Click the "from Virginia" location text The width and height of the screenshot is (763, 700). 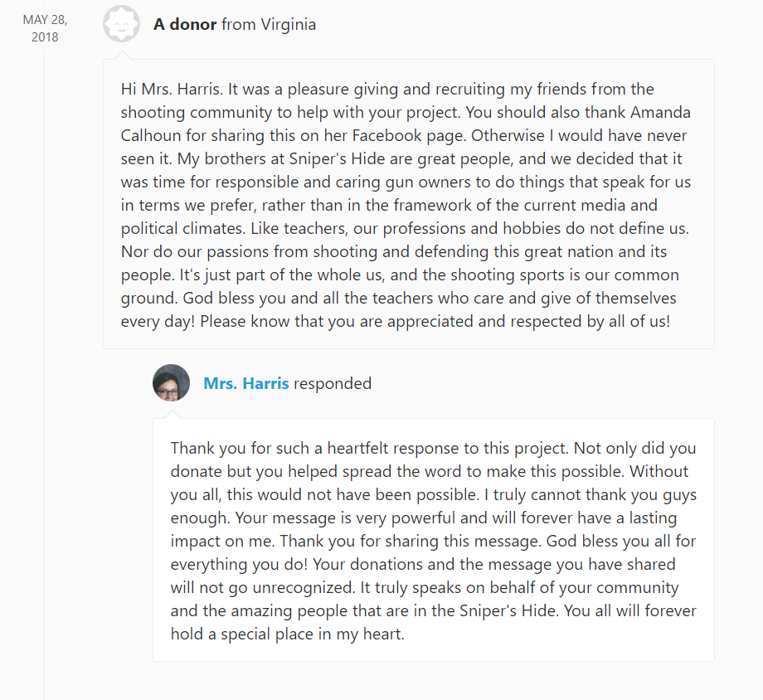pos(269,24)
